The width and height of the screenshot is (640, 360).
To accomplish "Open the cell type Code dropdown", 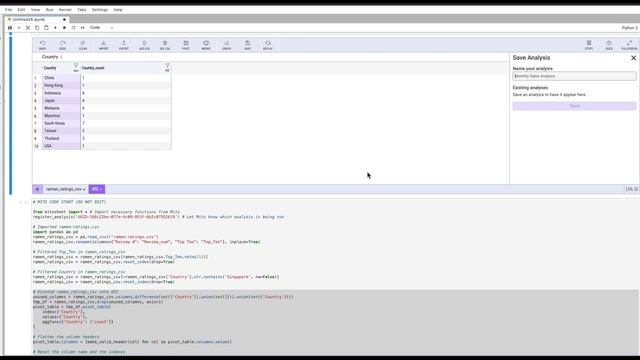I will (x=102, y=28).
